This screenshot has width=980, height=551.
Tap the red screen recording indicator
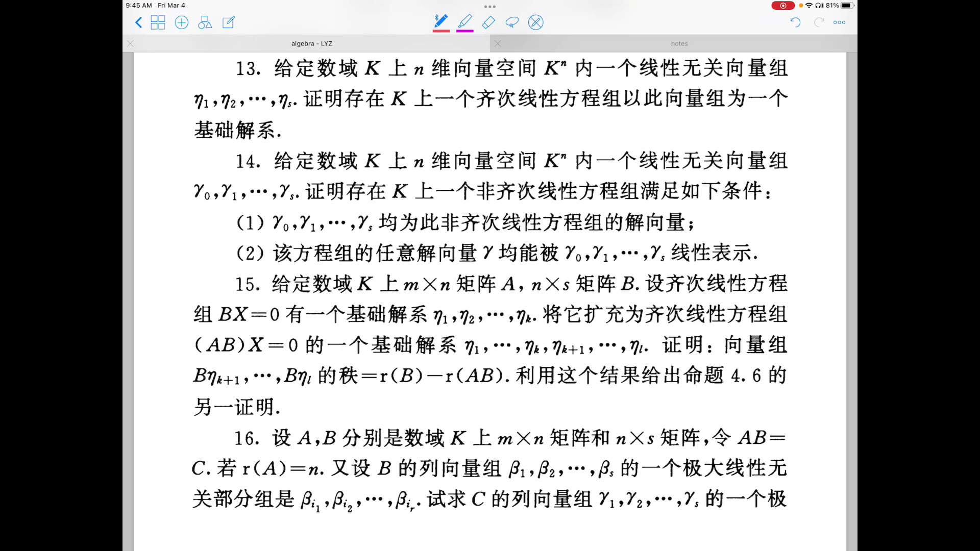783,6
